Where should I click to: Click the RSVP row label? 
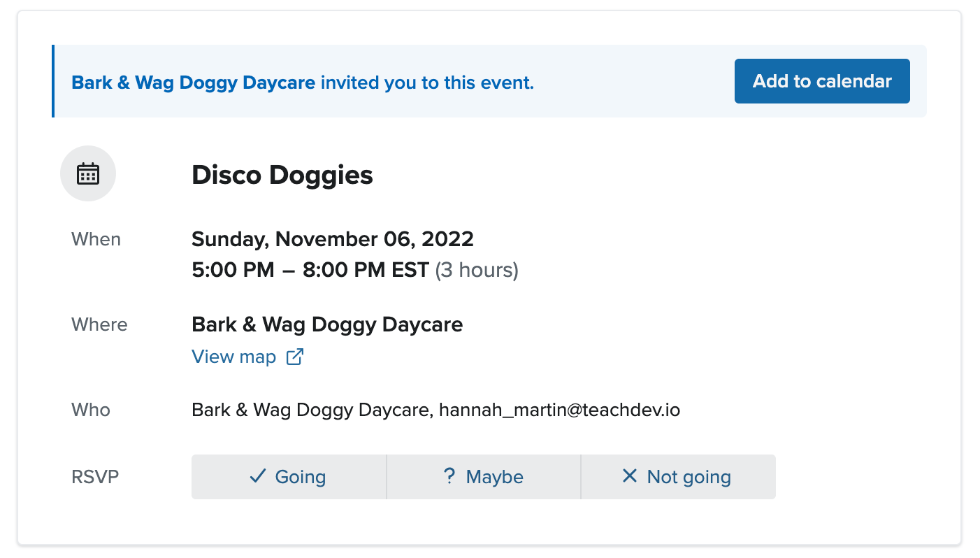[95, 477]
